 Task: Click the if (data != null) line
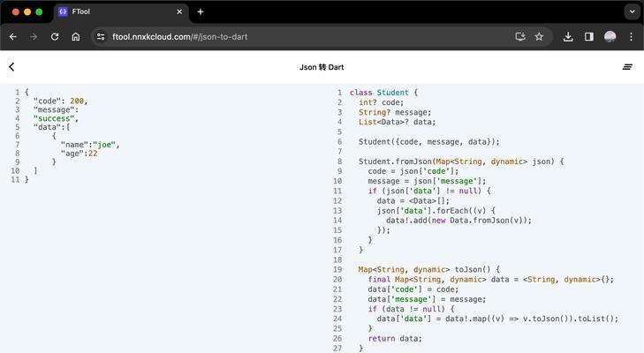click(411, 309)
